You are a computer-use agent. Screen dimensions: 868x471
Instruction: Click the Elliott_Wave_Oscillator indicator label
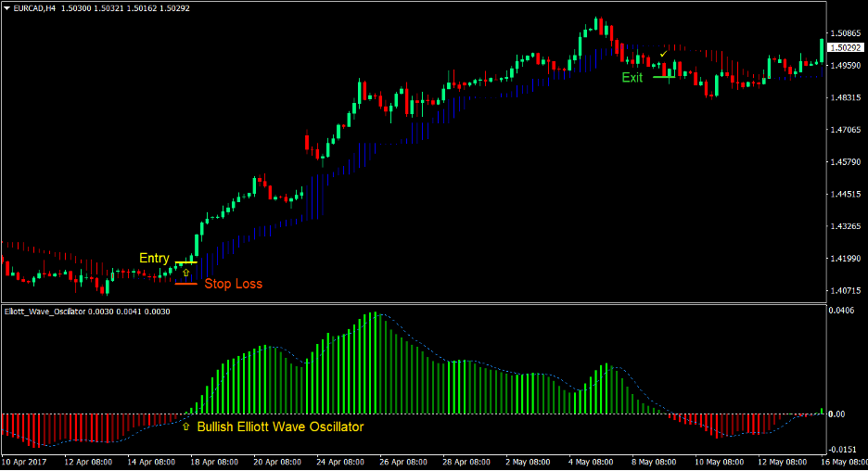click(45, 312)
